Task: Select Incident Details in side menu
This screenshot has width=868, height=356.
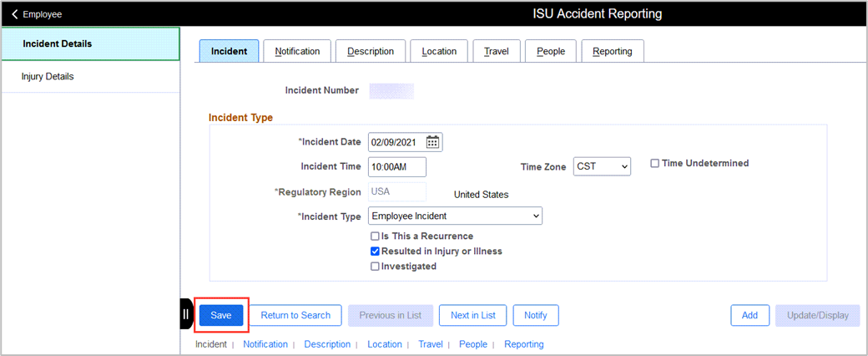Action: point(90,43)
